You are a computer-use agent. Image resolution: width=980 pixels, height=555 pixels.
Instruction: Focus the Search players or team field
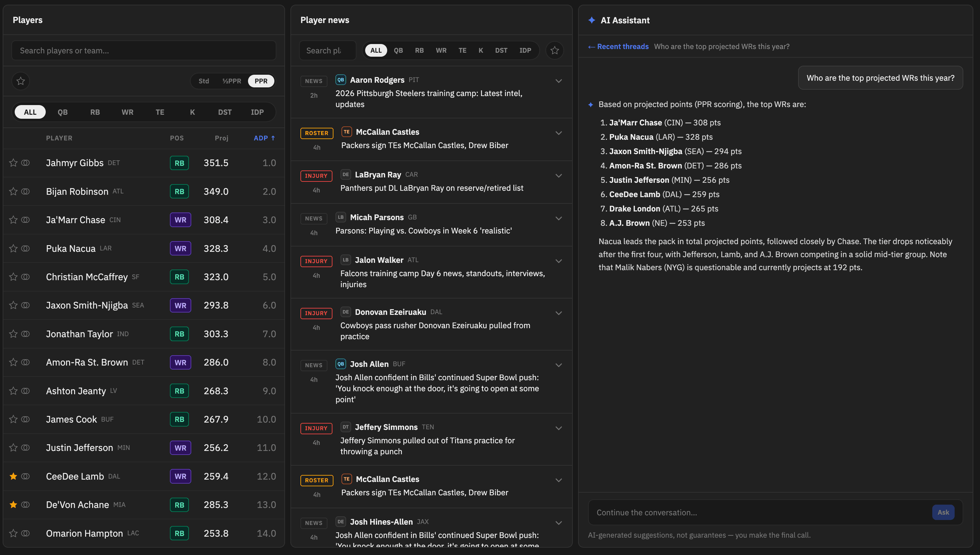[144, 50]
